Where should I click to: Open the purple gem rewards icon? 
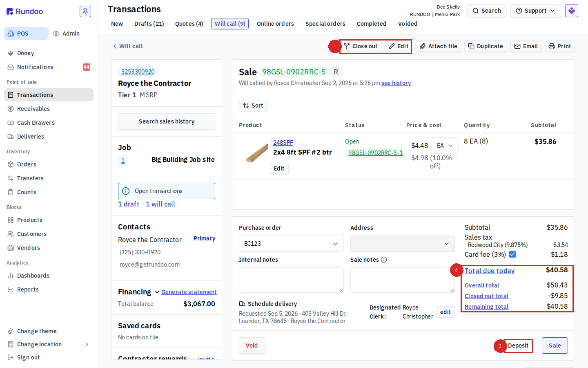point(572,11)
